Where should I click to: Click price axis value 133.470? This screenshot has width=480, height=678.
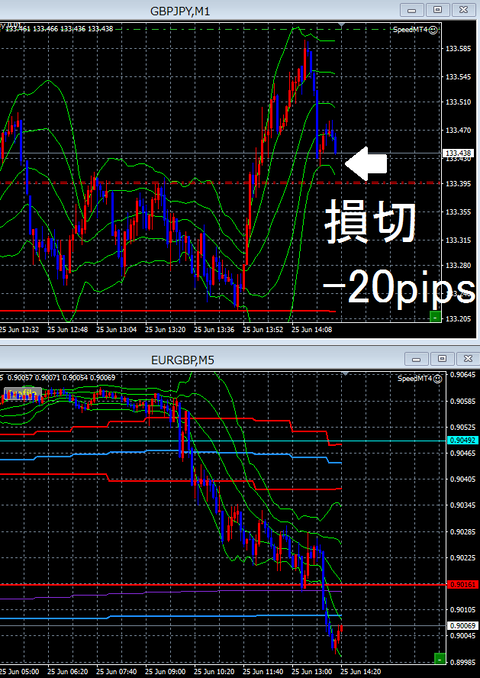coord(458,130)
